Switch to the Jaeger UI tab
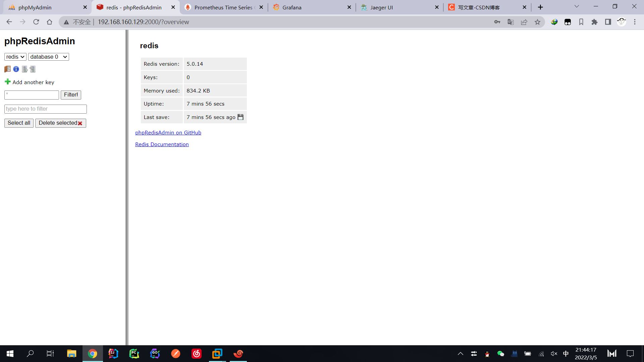This screenshot has width=644, height=362. coord(381,7)
